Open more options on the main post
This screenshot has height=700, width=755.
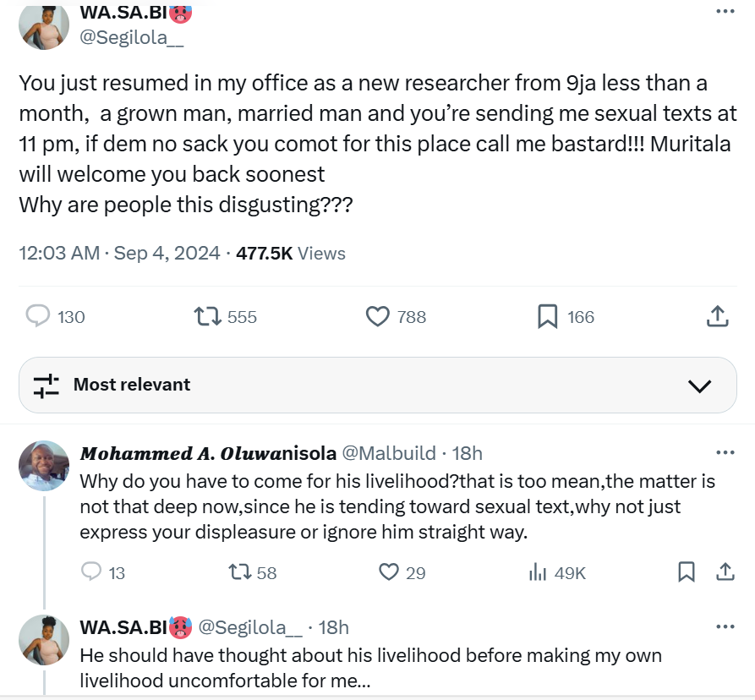click(x=725, y=12)
